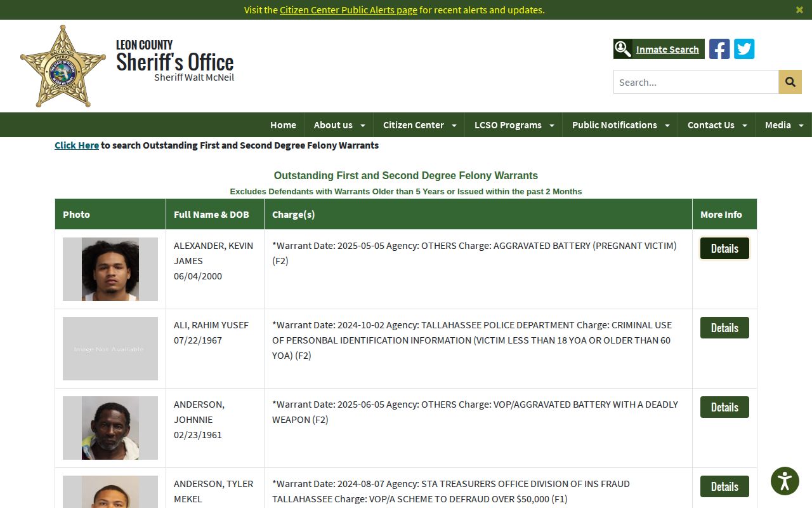View Details for Rahim Yusef Ali
Image resolution: width=812 pixels, height=508 pixels.
pos(724,328)
